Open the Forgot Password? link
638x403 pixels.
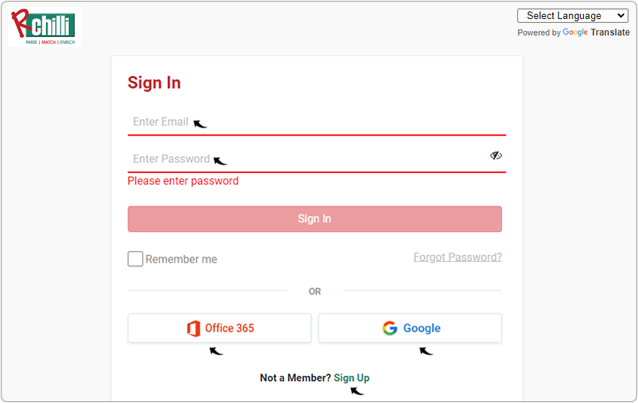coord(458,257)
